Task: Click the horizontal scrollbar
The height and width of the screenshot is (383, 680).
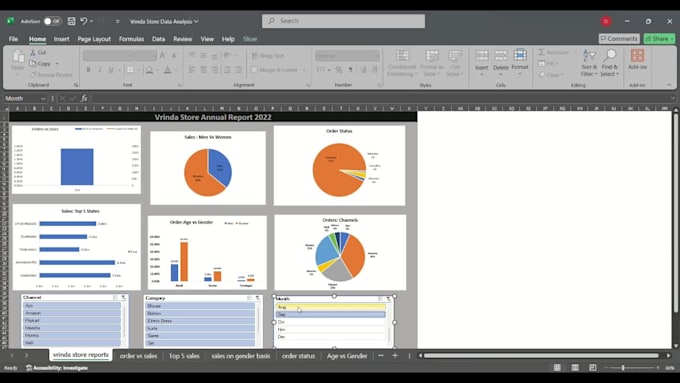Action: (542, 356)
